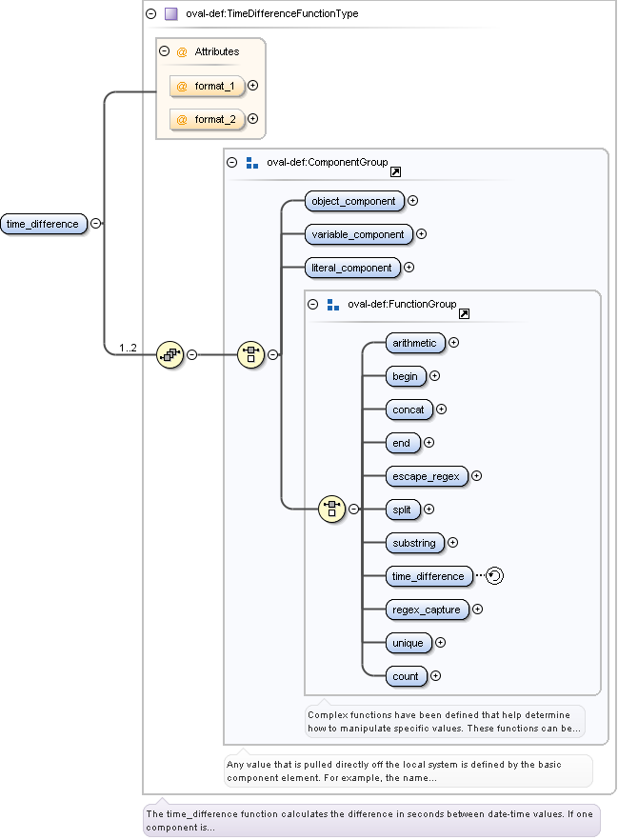Screen dimensions: 618x840
Task: Collapse the oval-def:FunctionGroup box
Action: [312, 305]
